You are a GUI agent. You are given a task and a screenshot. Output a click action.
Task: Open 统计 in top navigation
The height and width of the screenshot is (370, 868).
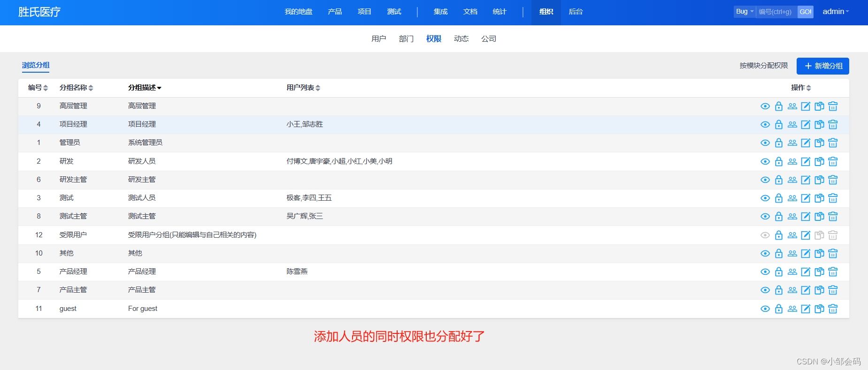(499, 12)
